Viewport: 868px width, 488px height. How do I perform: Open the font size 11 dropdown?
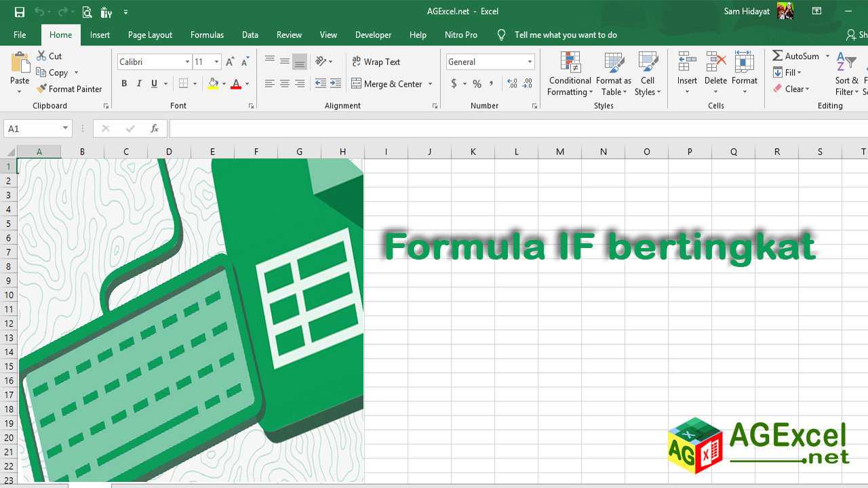(x=217, y=62)
